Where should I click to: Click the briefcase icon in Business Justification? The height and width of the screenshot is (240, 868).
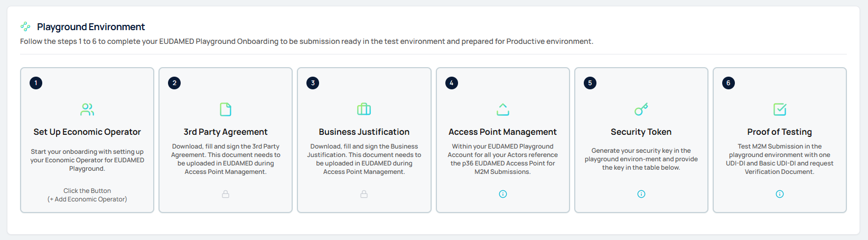pos(364,109)
